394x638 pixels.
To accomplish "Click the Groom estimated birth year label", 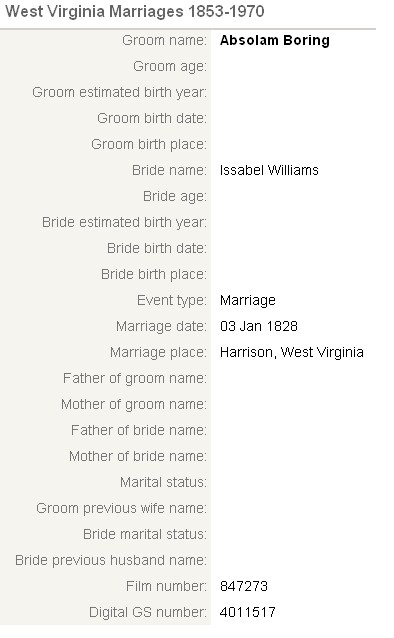I will (120, 93).
